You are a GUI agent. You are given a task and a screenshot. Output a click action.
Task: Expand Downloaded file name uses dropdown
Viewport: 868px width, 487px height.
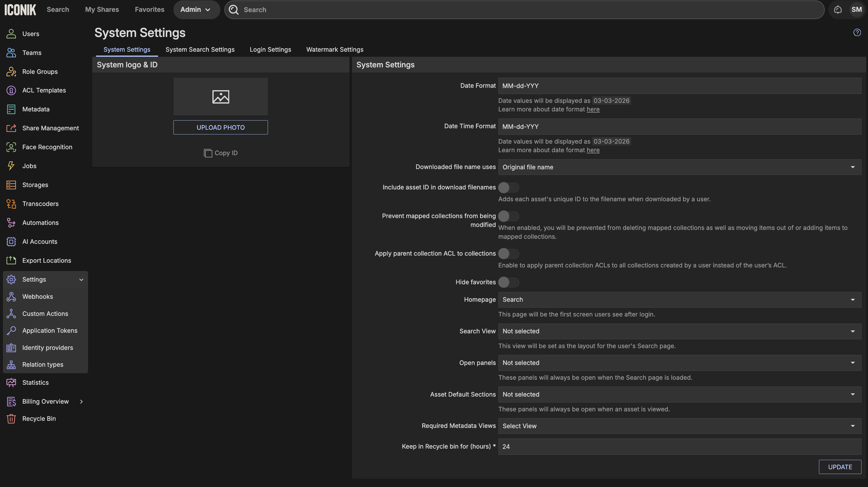click(679, 167)
